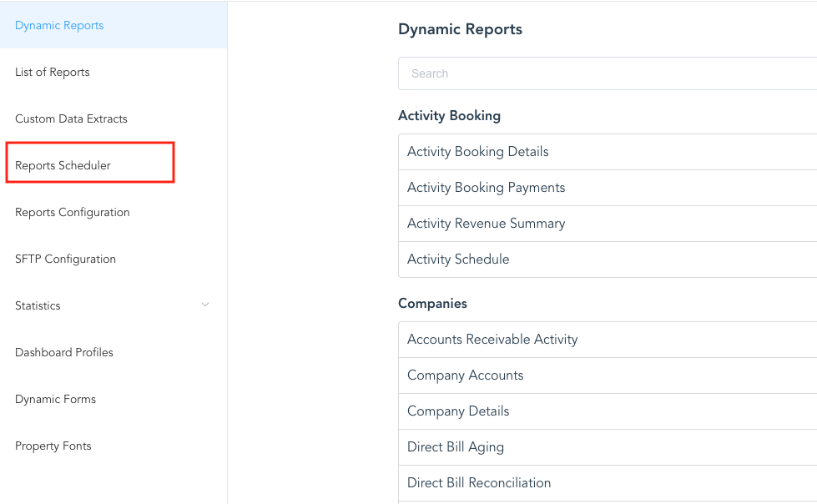
Task: Open Accounts Receivable Activity report
Action: [x=492, y=339]
